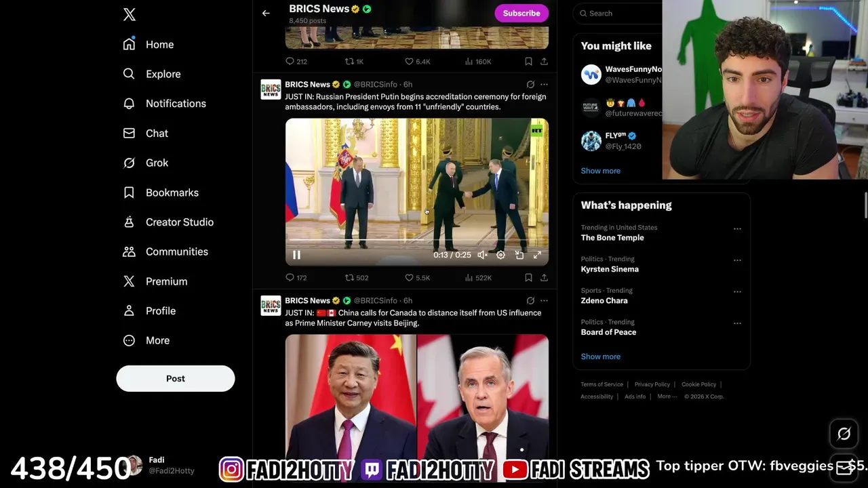This screenshot has height=488, width=868.
Task: Click reply icon with 212 replies
Action: [x=290, y=61]
